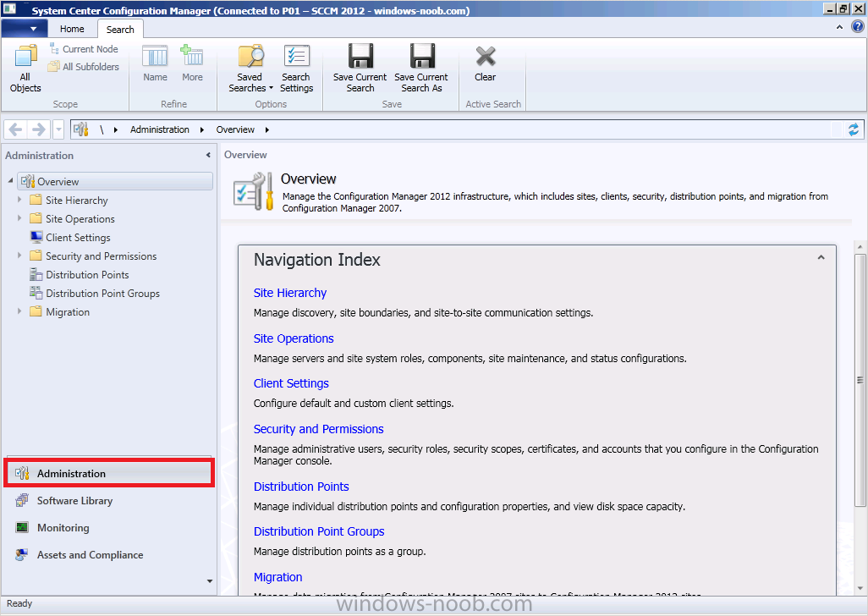This screenshot has width=868, height=616.
Task: Click the Configuration Manager title bar icon
Action: point(9,9)
